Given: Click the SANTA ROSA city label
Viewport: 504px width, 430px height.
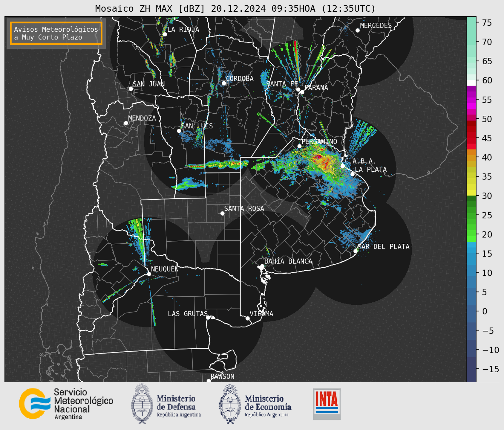Looking at the screenshot, I should point(244,208).
